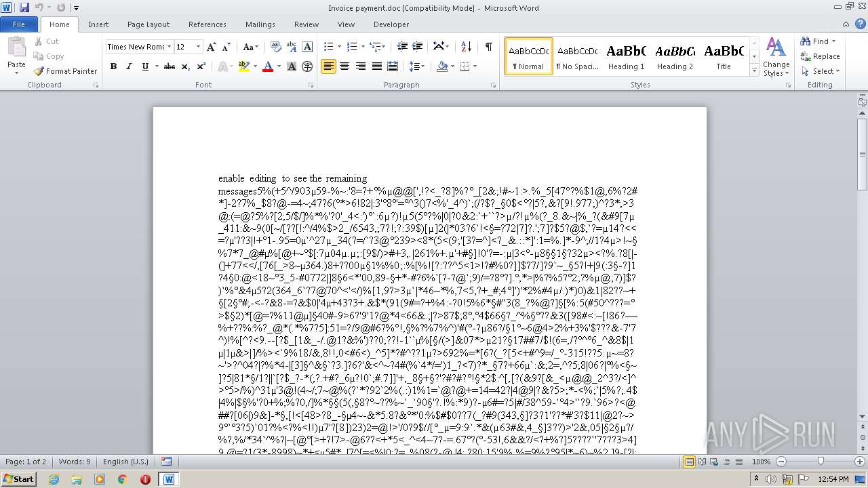Click Decrease Indent icon
Image resolution: width=868 pixels, height=488 pixels.
(x=402, y=47)
